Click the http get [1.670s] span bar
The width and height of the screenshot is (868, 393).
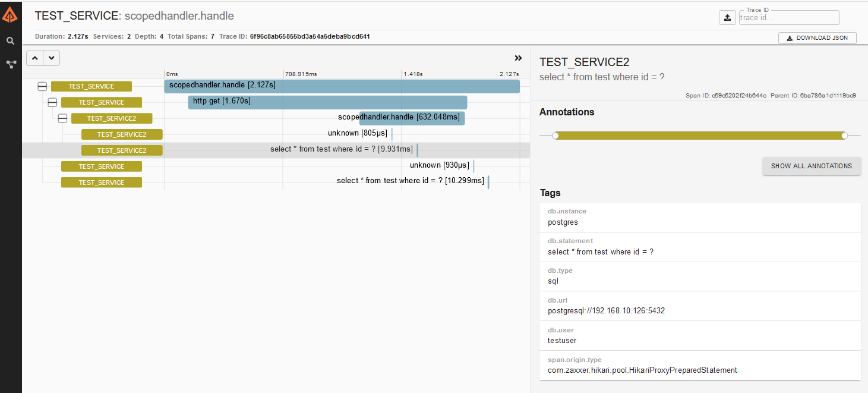pyautogui.click(x=327, y=102)
